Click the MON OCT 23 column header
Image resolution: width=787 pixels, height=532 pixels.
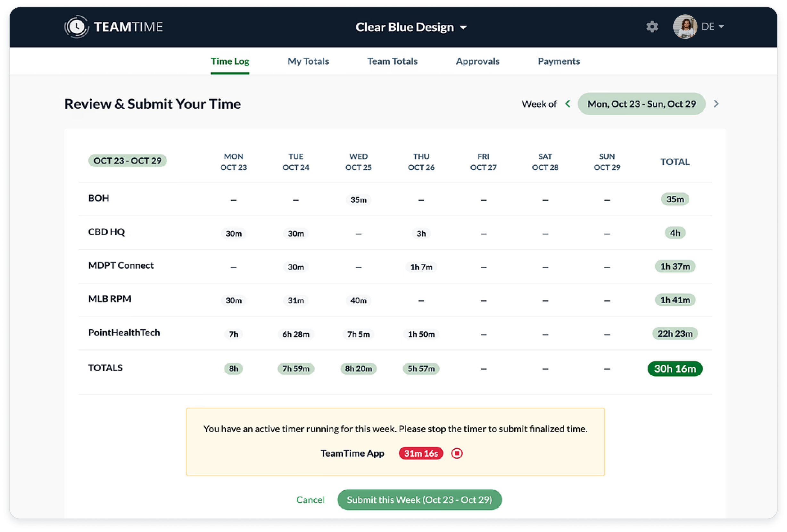pos(234,162)
